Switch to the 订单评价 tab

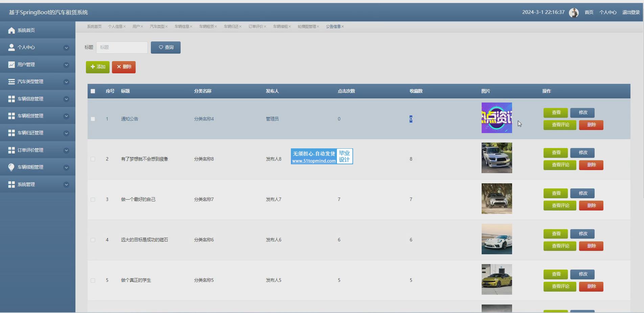point(255,26)
